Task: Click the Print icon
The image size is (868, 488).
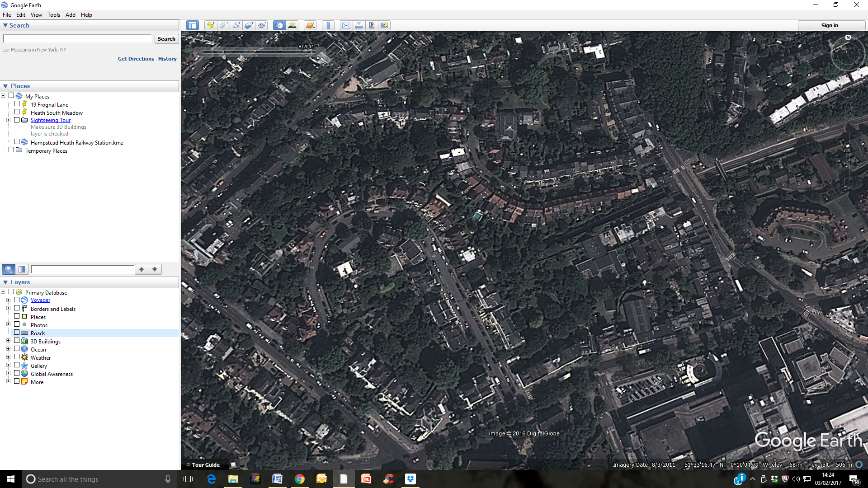Action: 359,25
